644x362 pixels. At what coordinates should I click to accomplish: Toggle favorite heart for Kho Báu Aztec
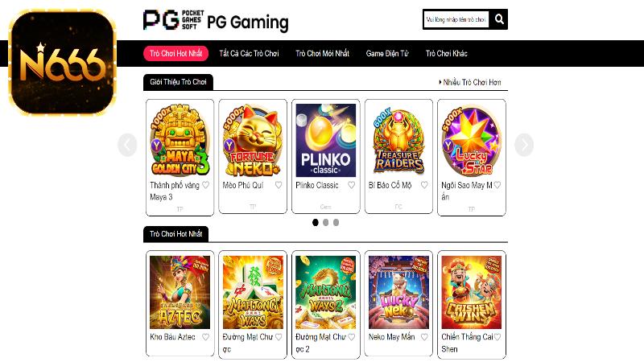point(206,337)
